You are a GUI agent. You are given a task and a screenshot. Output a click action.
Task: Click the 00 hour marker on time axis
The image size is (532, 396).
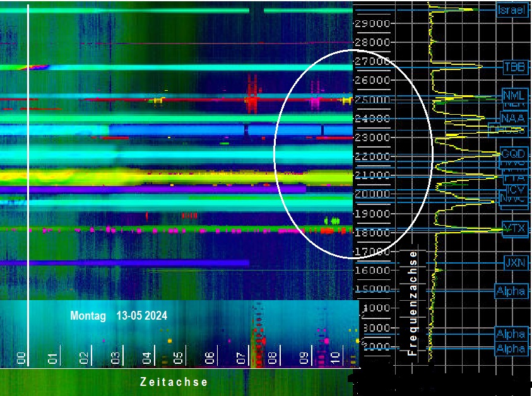point(21,358)
